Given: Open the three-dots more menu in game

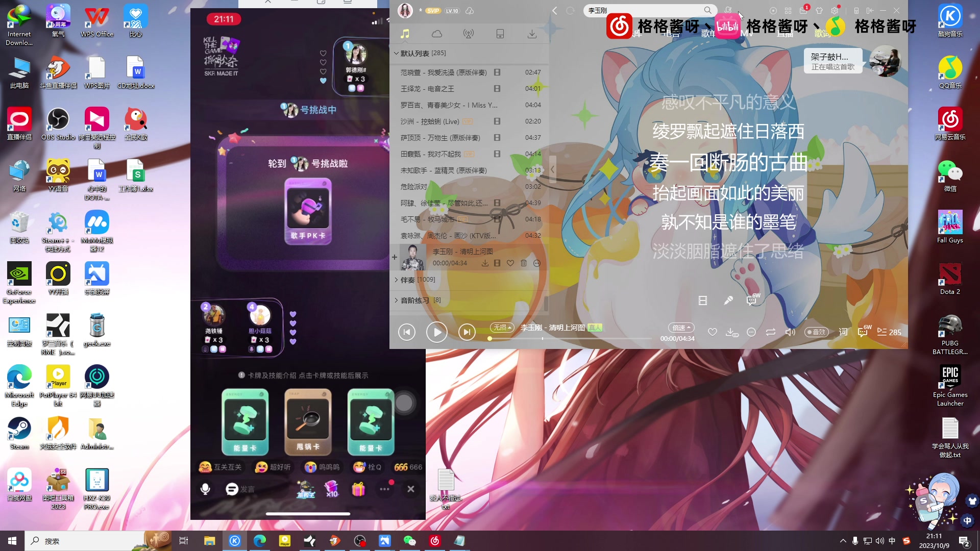Looking at the screenshot, I should (385, 489).
